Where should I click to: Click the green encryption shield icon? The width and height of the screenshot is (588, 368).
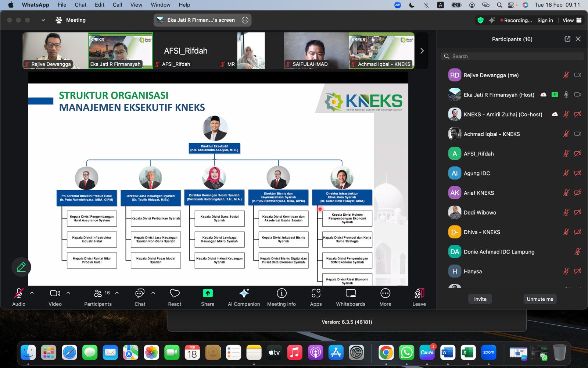(480, 20)
